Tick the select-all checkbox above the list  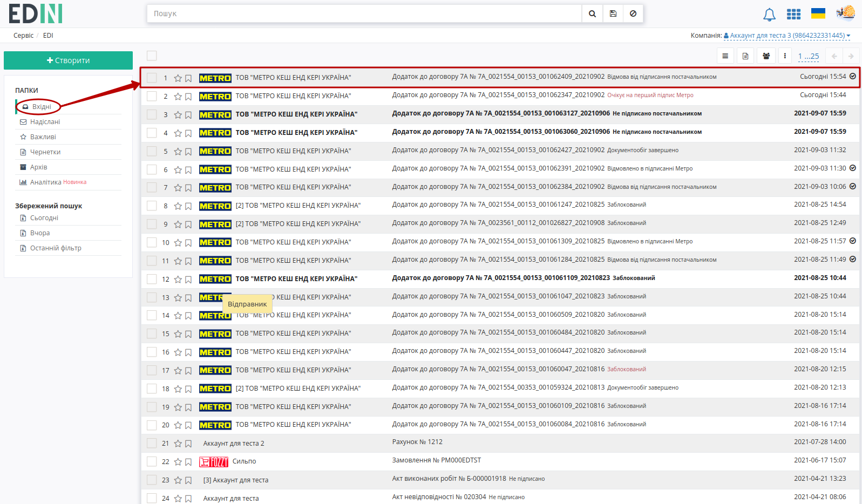(x=152, y=56)
